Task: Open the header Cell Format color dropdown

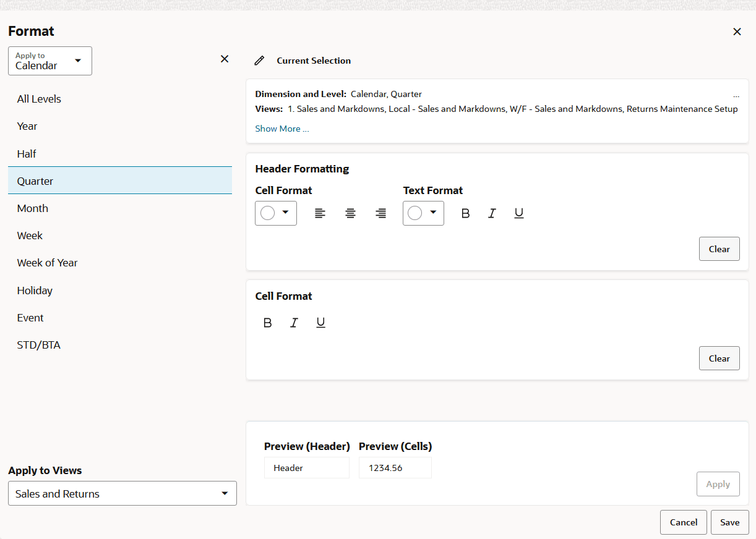Action: click(x=276, y=213)
